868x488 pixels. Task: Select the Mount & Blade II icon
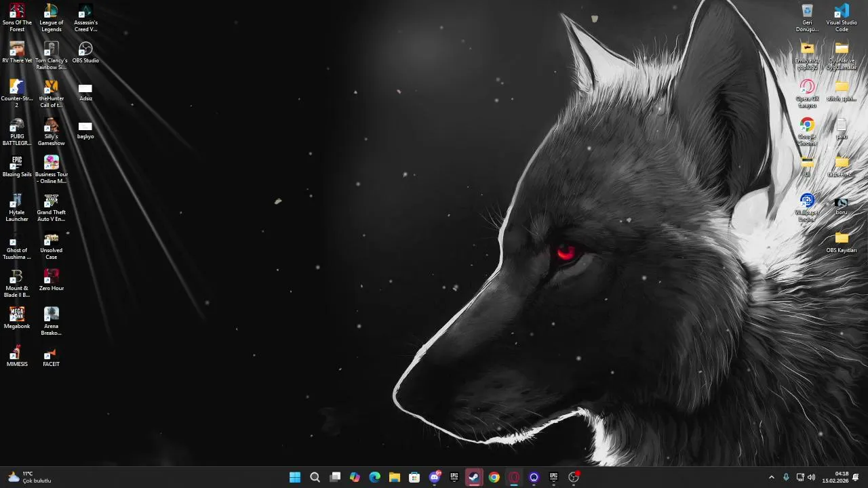17,283
